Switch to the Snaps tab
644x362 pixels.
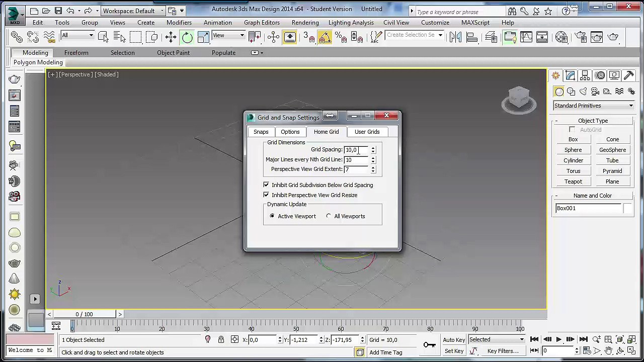tap(261, 132)
